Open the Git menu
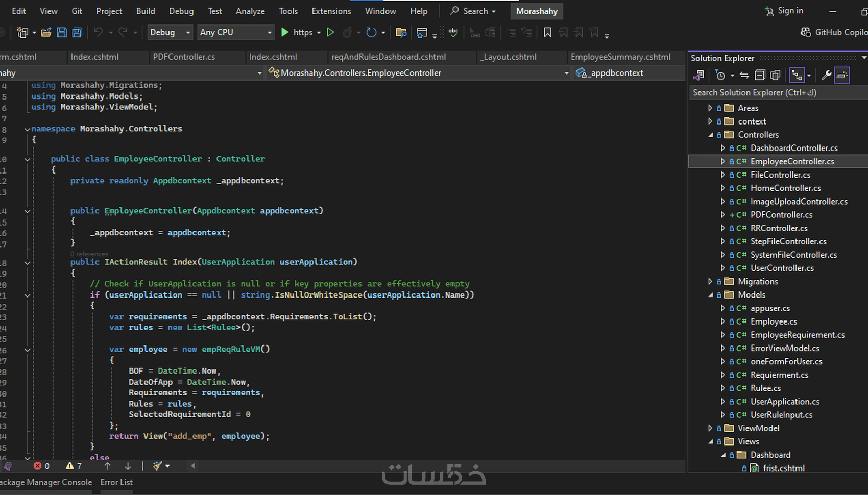This screenshot has height=495, width=868. click(x=77, y=11)
